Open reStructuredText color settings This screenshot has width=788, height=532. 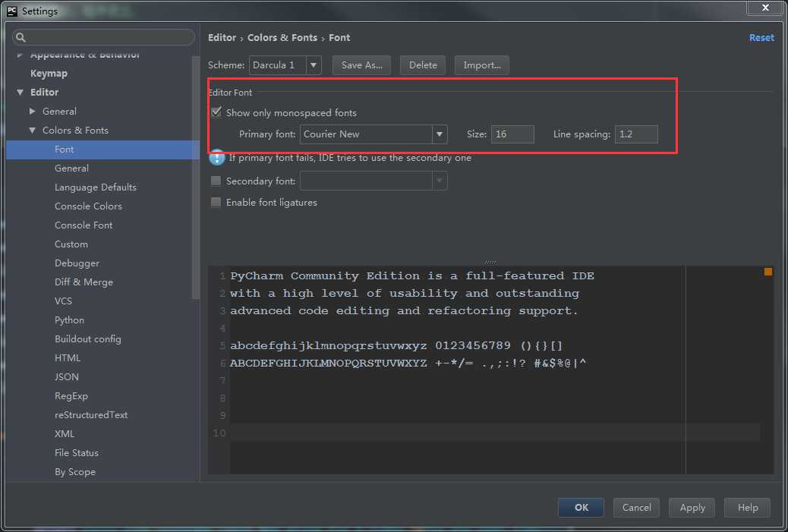91,415
